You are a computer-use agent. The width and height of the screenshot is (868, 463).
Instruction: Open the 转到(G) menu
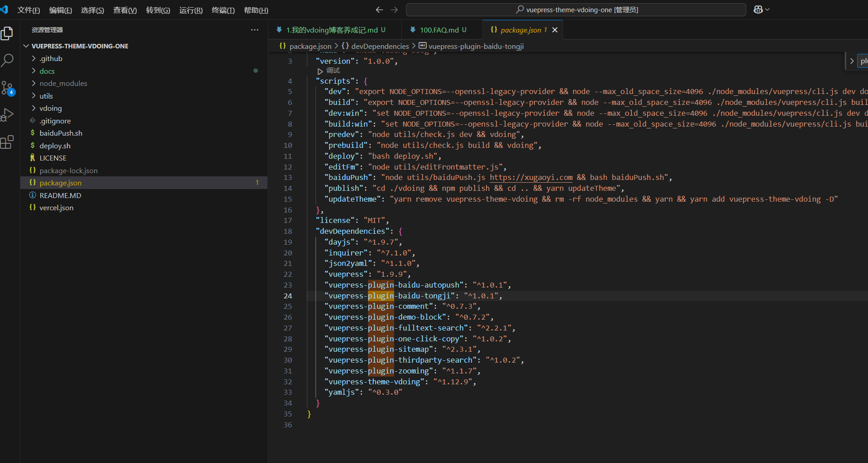click(x=158, y=10)
